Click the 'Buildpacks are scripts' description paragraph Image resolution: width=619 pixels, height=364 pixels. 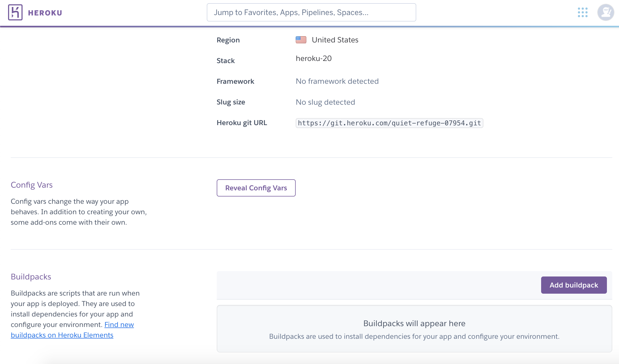[75, 314]
